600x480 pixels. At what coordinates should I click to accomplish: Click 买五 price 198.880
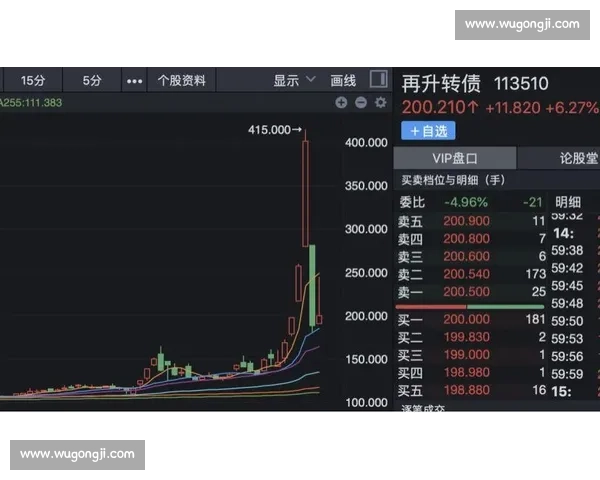[466, 390]
